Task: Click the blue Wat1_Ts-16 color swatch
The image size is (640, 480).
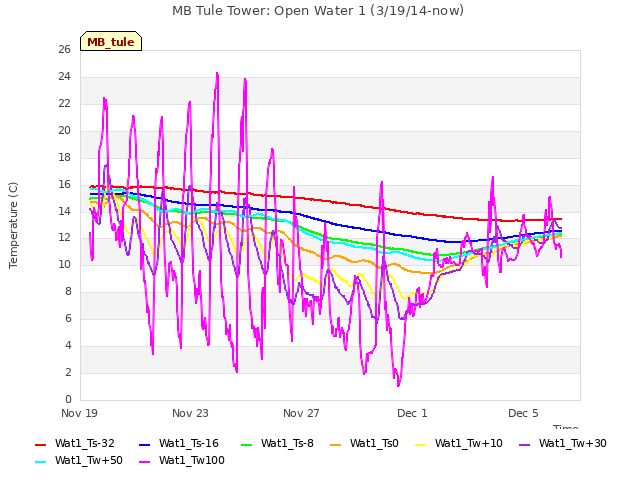Action: [x=145, y=444]
